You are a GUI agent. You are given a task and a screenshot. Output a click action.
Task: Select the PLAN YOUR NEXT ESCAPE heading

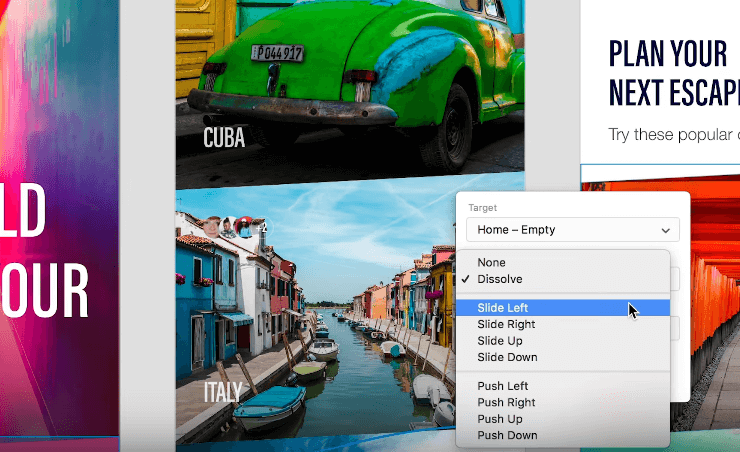coord(674,73)
